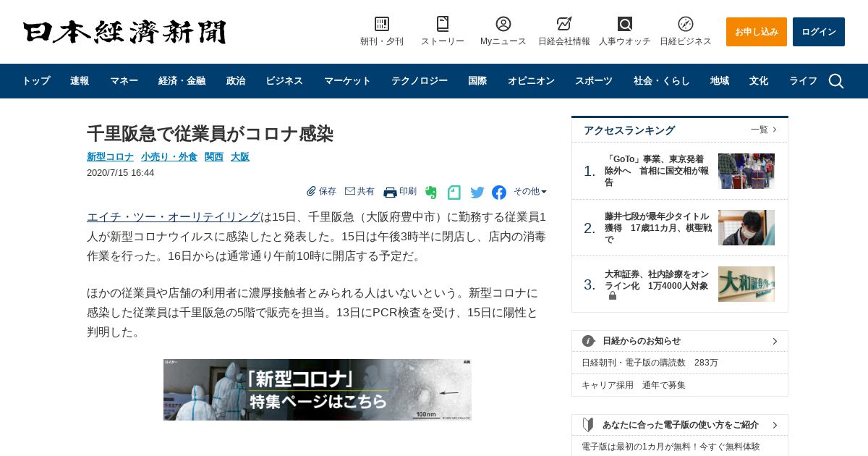Viewport: 868px width, 456px height.
Task: Follow the 新型コロナ topic tag
Action: [x=110, y=156]
